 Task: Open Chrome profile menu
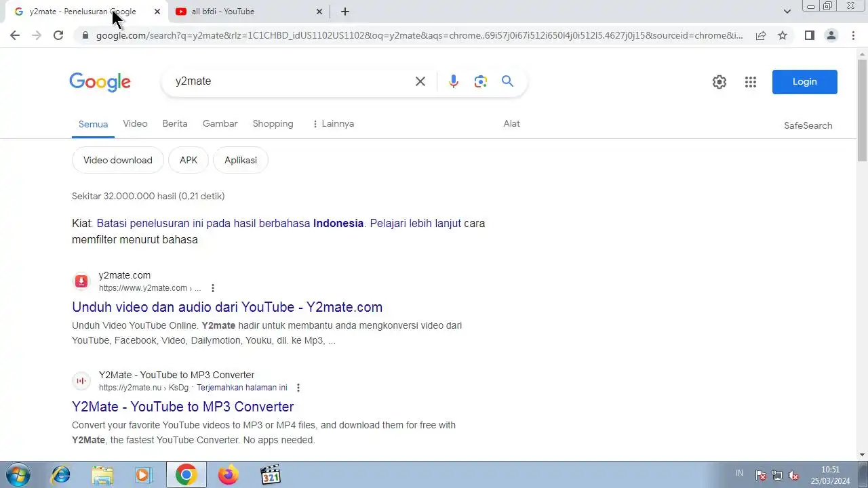click(831, 35)
